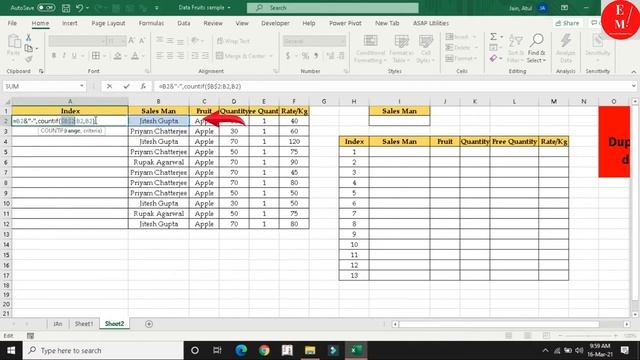Screen dimensions: 640x360
Task: Click the AutoSum sigma icon
Action: click(x=493, y=37)
